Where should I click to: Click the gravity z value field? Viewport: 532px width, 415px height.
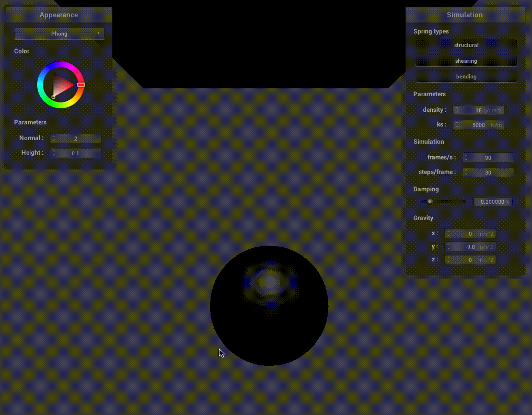click(x=470, y=260)
